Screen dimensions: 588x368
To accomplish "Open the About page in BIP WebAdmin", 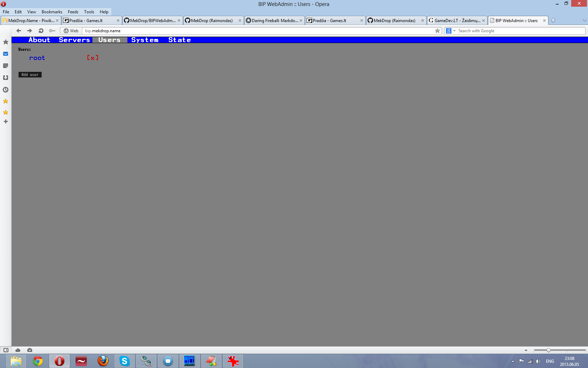I will pos(39,40).
